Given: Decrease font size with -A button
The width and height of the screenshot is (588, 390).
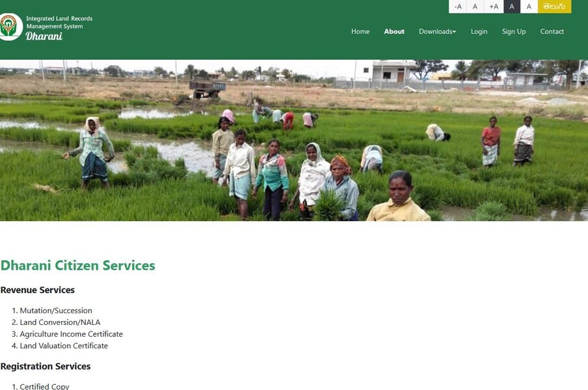Looking at the screenshot, I should [x=457, y=6].
